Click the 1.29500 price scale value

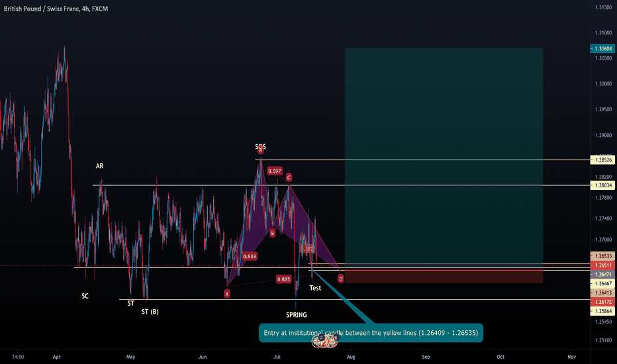(x=603, y=109)
